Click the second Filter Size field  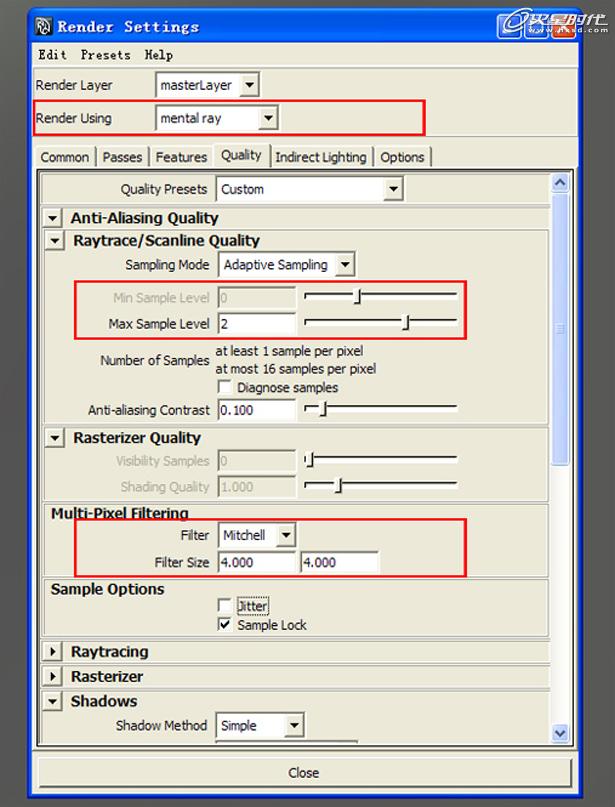339,562
